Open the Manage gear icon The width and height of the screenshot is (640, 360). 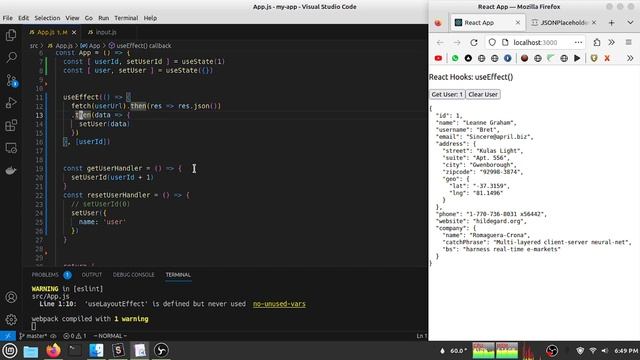pyautogui.click(x=11, y=319)
